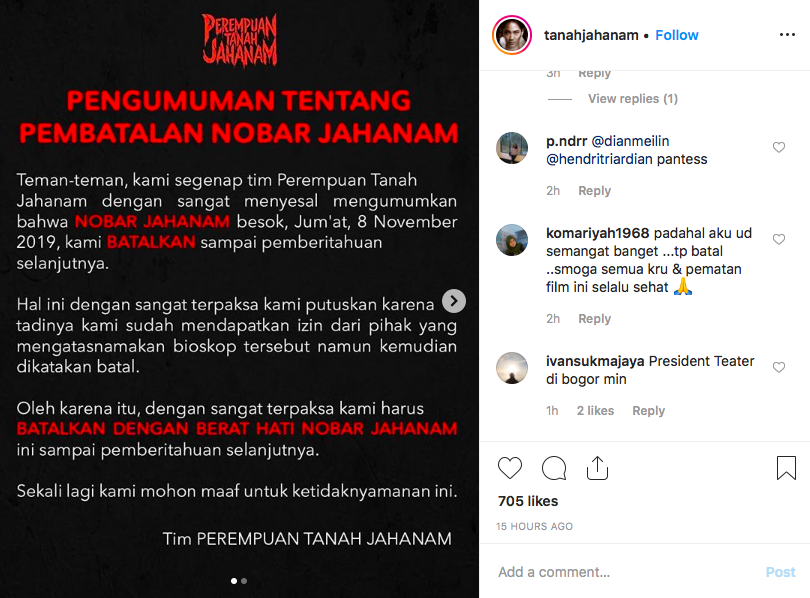This screenshot has width=810, height=598.
Task: Open tanahjahanam profile picture
Action: [512, 35]
